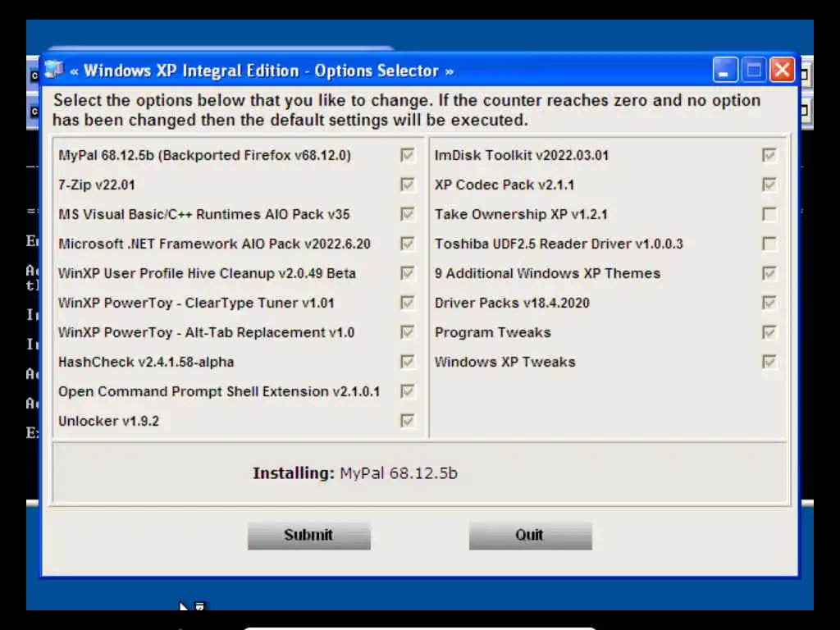
Task: Click the maximize button in title bar
Action: coord(754,71)
